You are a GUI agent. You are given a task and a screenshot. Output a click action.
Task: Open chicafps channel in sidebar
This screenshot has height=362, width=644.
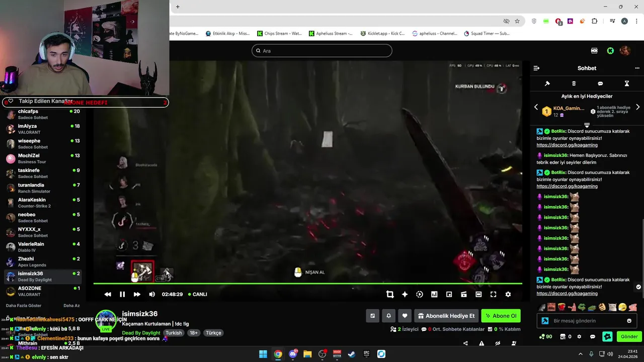coord(43,114)
